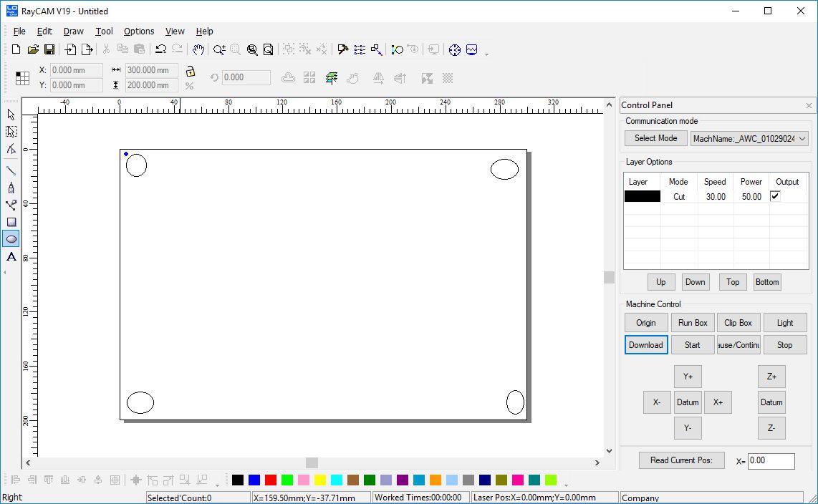Click the Save file icon
Screen dimensions: 818x504
tap(50, 49)
